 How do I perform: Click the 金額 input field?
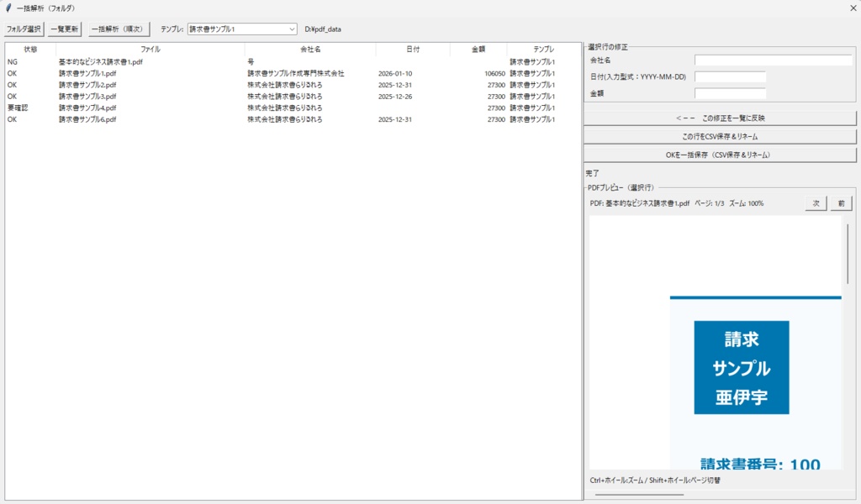click(729, 92)
